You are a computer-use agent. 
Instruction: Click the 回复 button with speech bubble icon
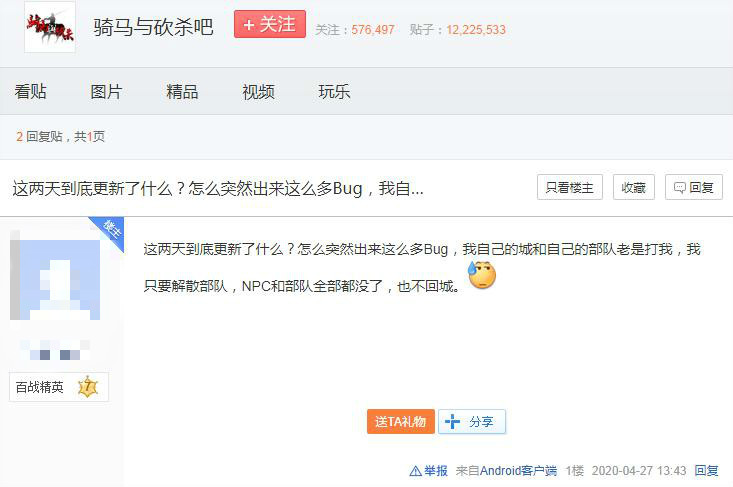(694, 187)
